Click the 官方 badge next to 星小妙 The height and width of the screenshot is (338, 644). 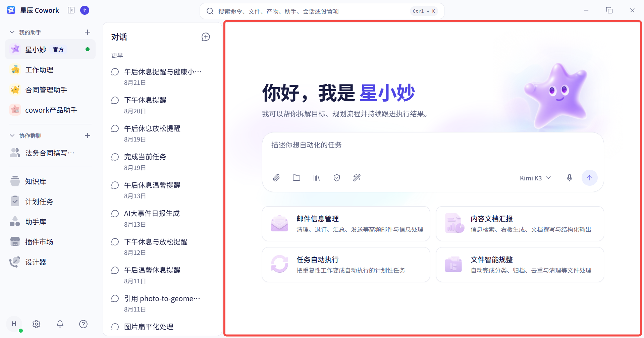point(58,50)
